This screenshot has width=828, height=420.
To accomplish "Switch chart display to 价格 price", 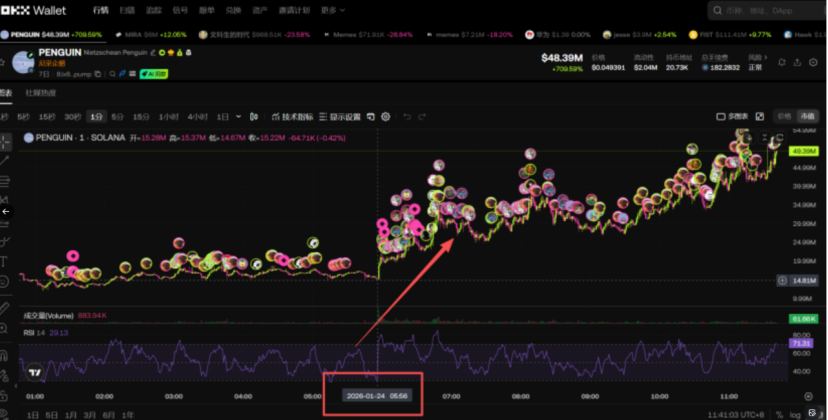I will (x=784, y=116).
